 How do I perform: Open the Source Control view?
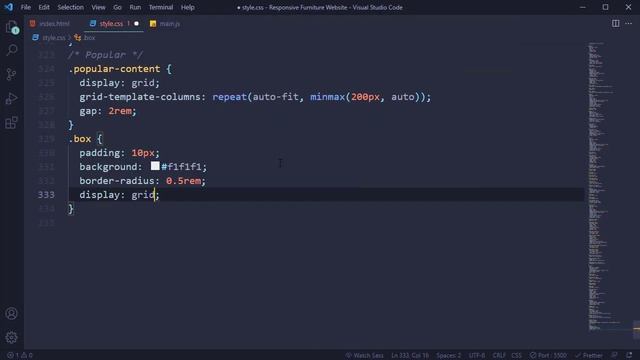click(x=12, y=74)
